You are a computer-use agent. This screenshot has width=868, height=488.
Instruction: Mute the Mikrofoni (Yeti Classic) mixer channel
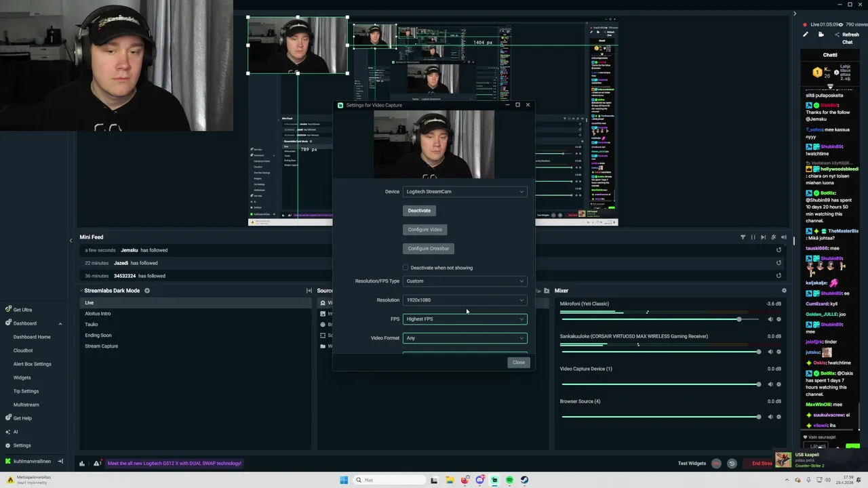(x=770, y=319)
